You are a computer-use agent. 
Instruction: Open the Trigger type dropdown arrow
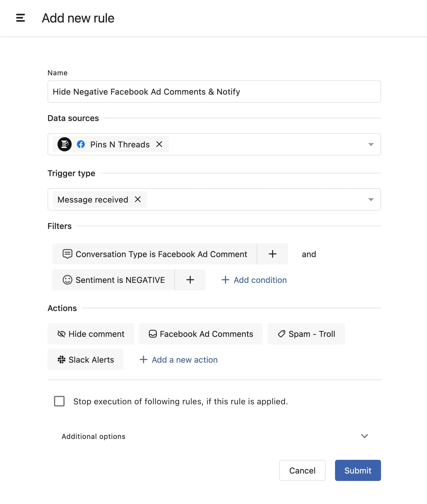pyautogui.click(x=371, y=200)
